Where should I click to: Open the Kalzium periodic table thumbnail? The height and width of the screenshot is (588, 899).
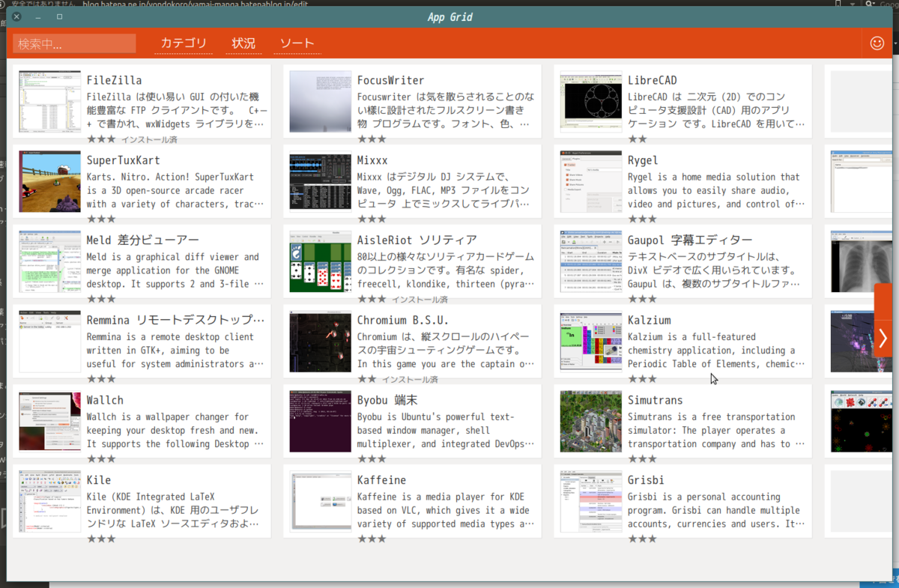pyautogui.click(x=591, y=342)
